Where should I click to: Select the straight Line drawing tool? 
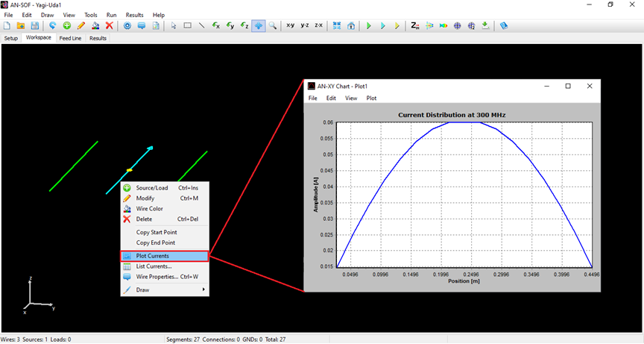pos(202,25)
